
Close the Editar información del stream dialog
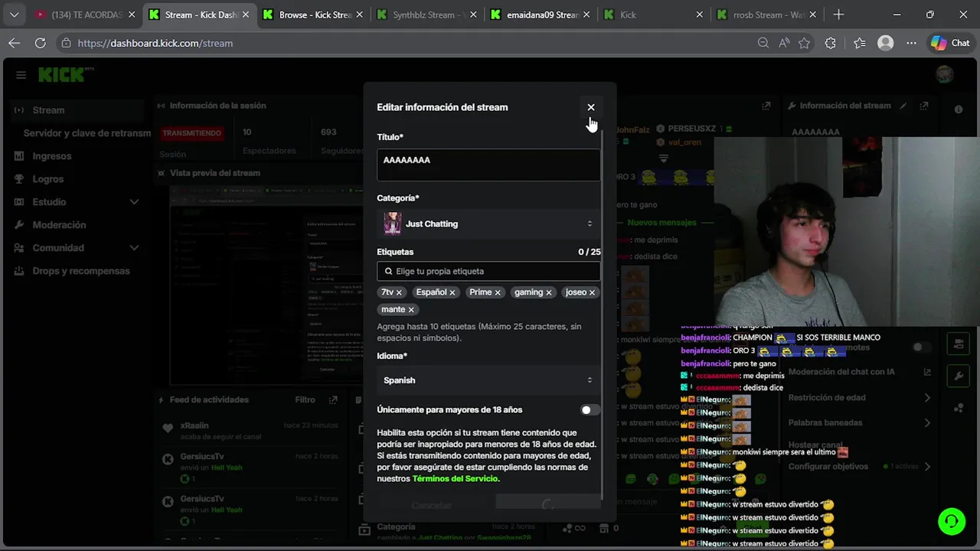pyautogui.click(x=591, y=107)
